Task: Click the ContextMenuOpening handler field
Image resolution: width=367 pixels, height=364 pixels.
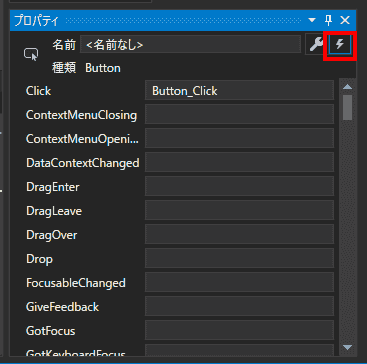Action: pyautogui.click(x=239, y=138)
